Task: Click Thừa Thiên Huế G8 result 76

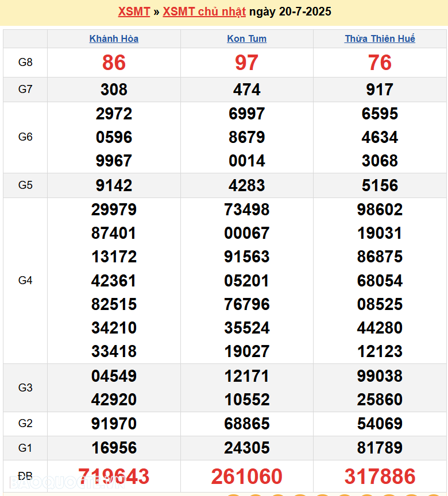Action: point(380,63)
